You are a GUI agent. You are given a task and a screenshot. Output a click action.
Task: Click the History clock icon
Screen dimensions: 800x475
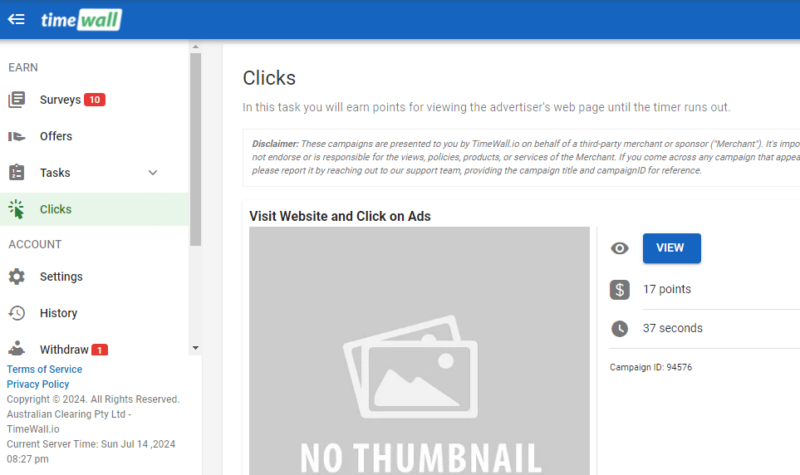[16, 313]
